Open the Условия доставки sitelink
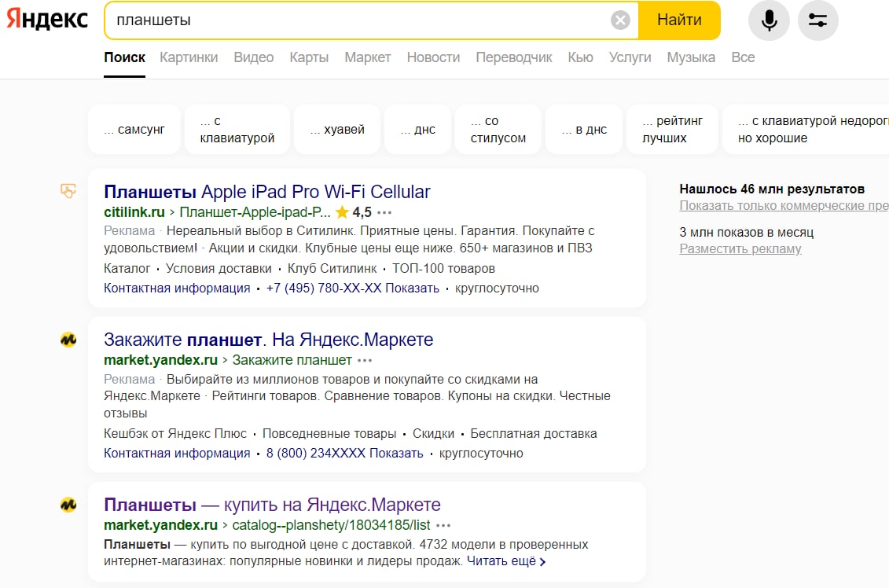This screenshot has width=889, height=588. point(219,268)
